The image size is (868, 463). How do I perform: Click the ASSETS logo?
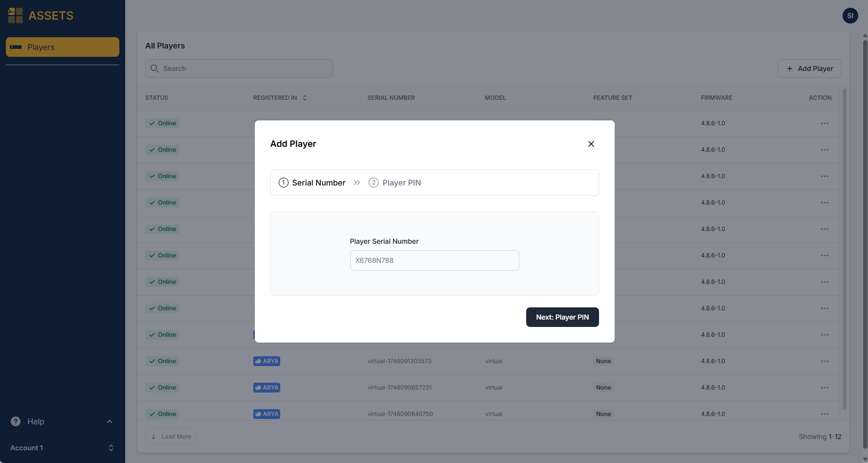click(41, 16)
